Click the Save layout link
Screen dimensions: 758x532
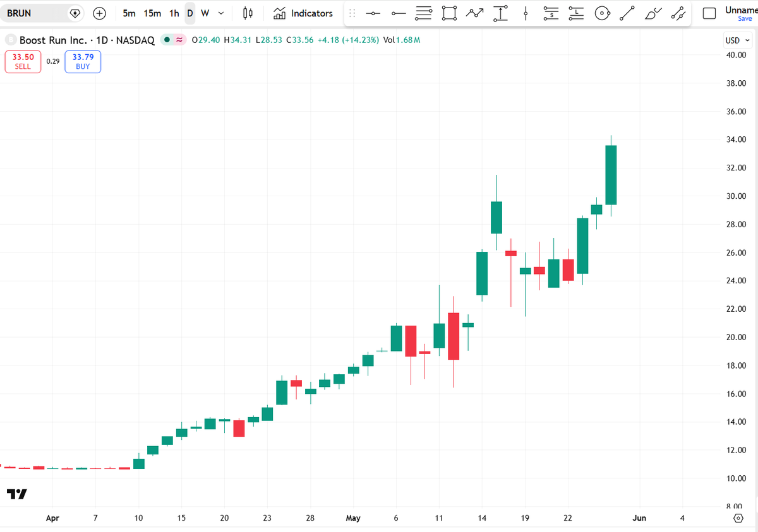coord(745,19)
